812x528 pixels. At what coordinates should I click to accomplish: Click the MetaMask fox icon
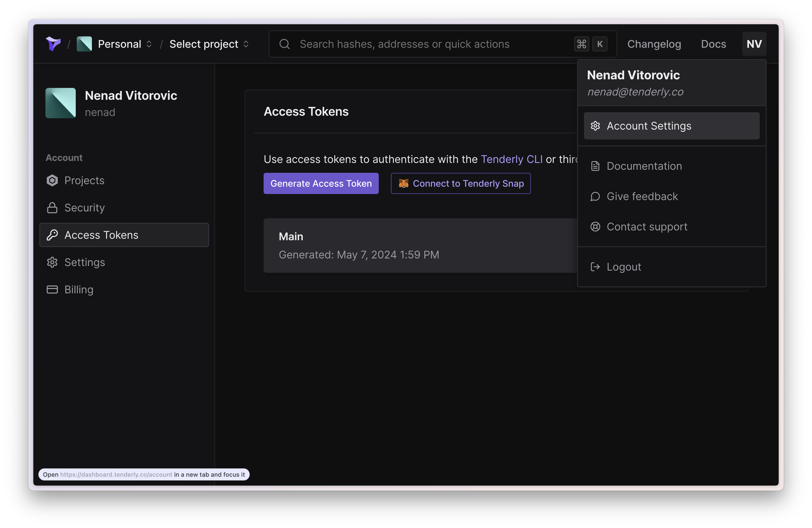404,183
